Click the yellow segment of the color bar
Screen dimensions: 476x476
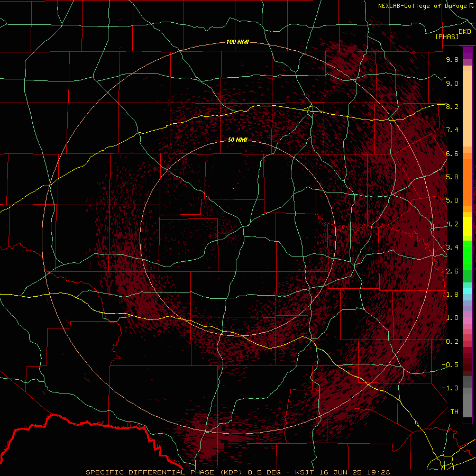pos(467,226)
